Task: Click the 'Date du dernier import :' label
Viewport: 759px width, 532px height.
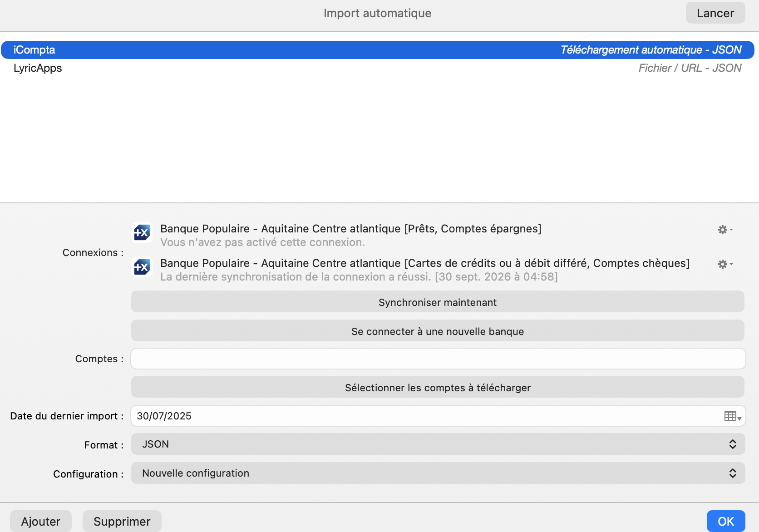Action: point(67,416)
